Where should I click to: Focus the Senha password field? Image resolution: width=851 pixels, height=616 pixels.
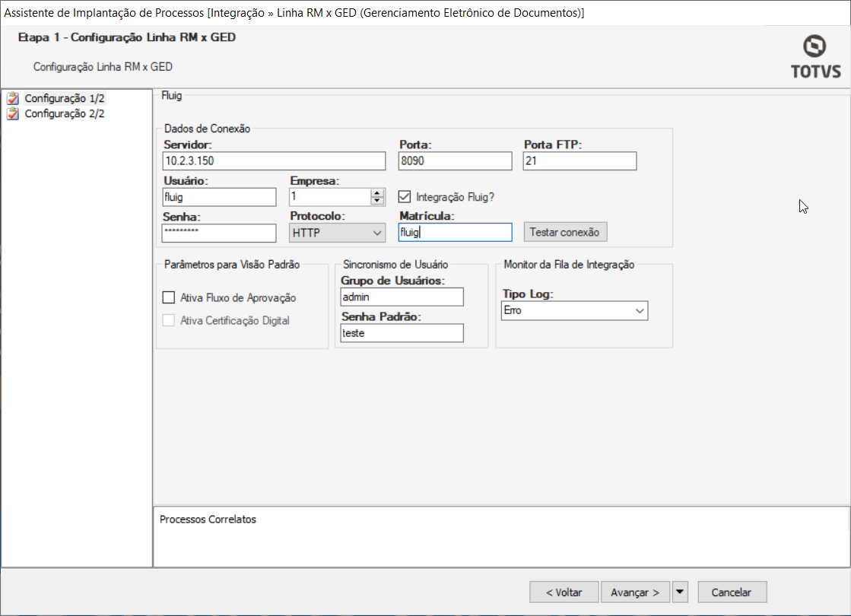coord(219,233)
